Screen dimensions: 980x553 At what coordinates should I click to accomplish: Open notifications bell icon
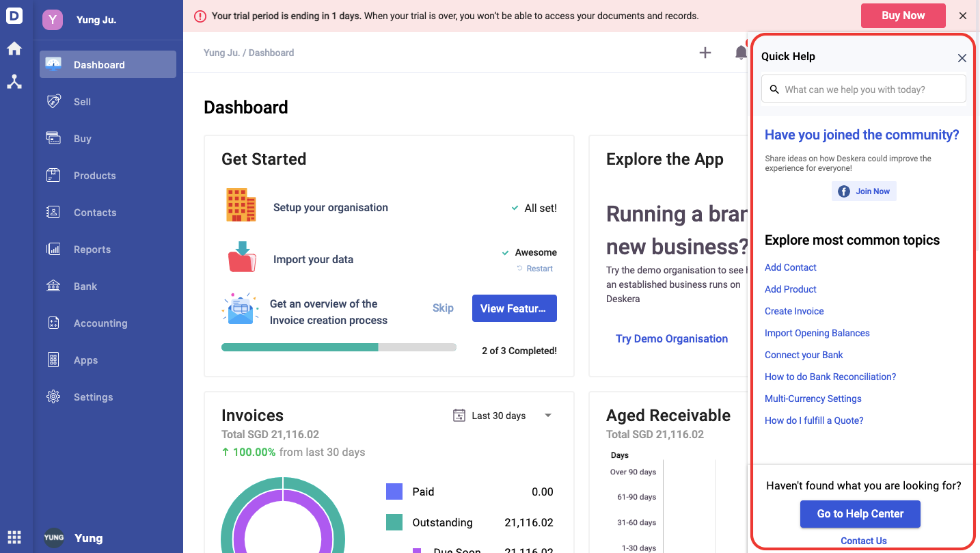[741, 53]
